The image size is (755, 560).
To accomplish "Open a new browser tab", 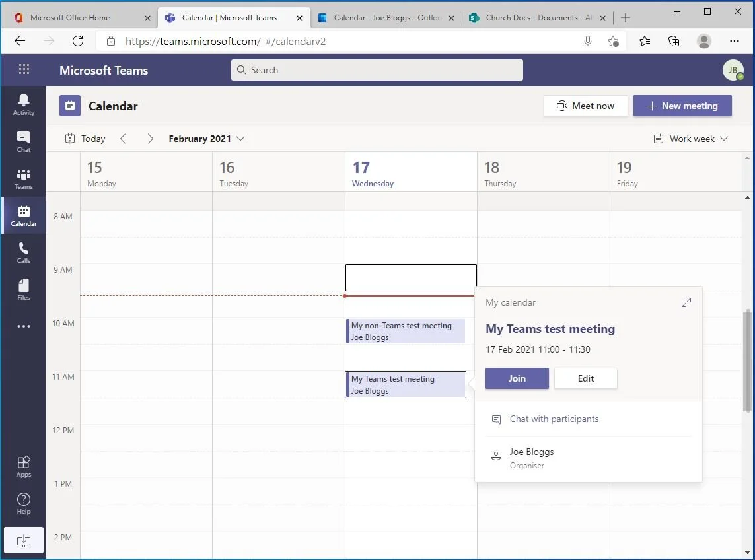I will tap(626, 18).
